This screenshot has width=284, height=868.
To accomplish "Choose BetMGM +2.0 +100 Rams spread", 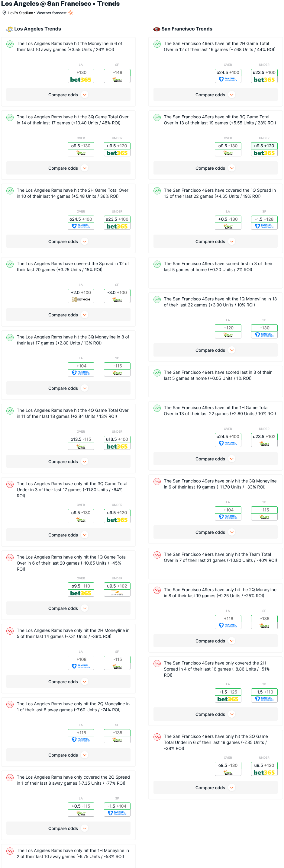I will tap(81, 296).
